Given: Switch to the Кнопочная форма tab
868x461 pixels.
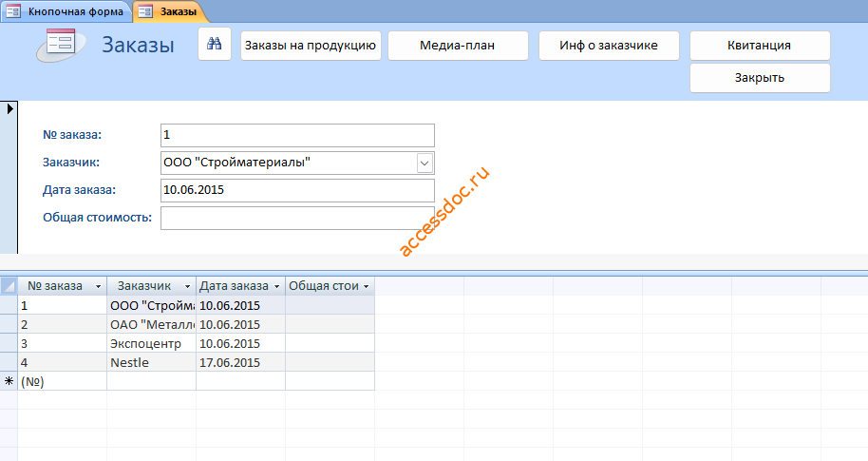Looking at the screenshot, I should 66,11.
